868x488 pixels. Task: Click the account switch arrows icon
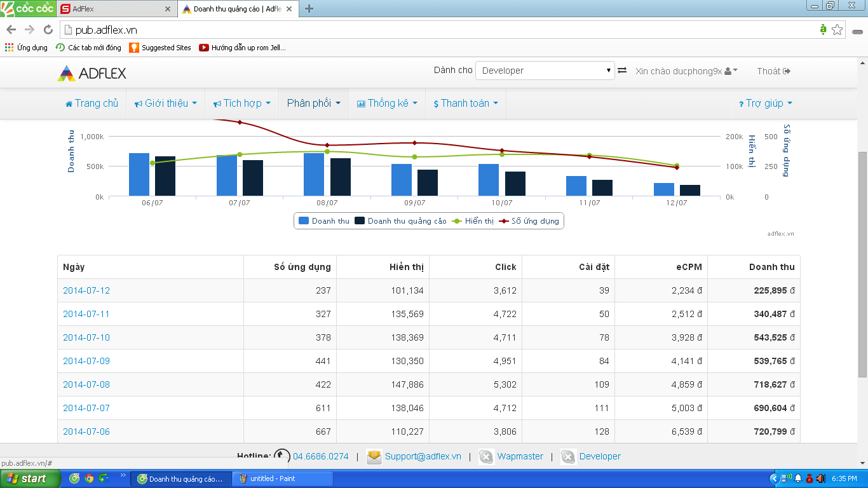click(622, 71)
